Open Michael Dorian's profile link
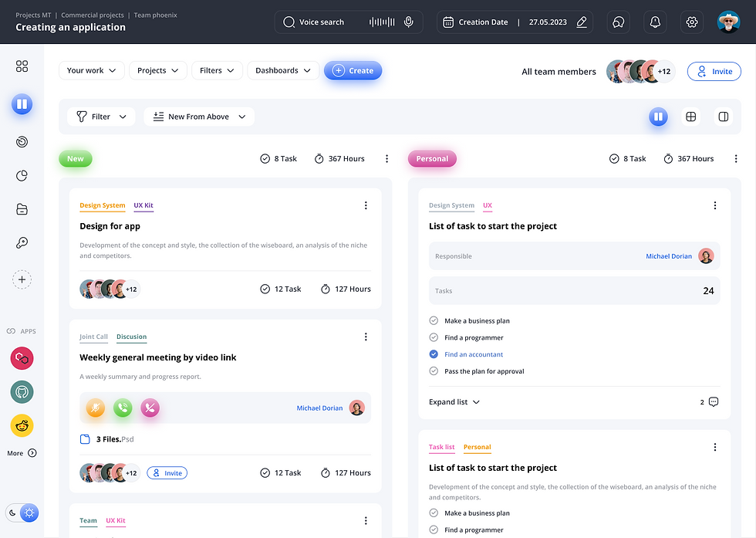This screenshot has width=756, height=538. coord(668,255)
